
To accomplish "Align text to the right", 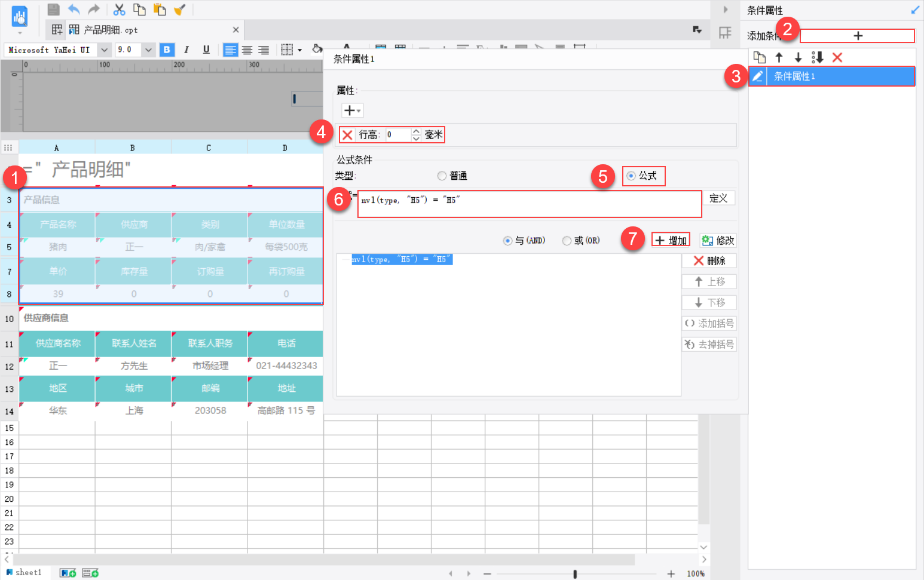I will [x=264, y=50].
